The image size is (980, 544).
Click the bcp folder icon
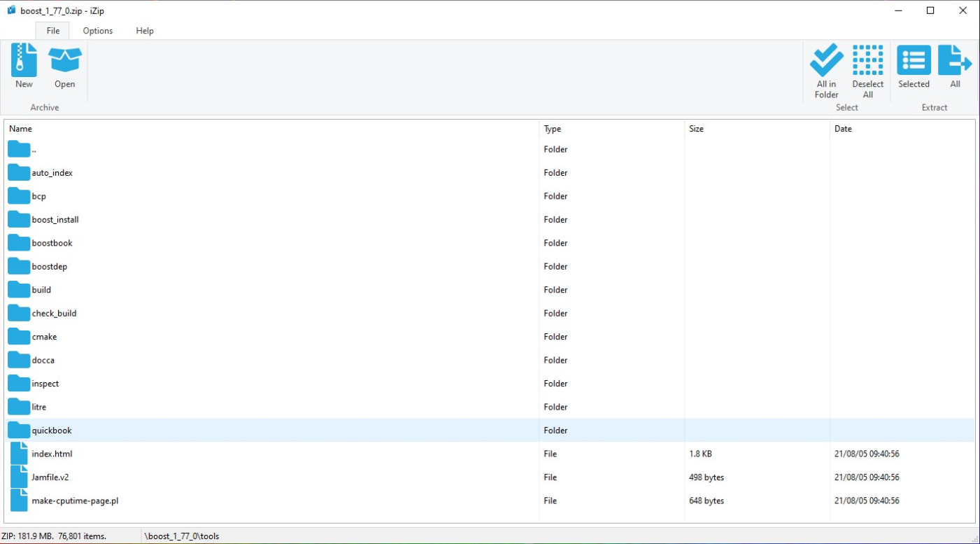(x=19, y=196)
